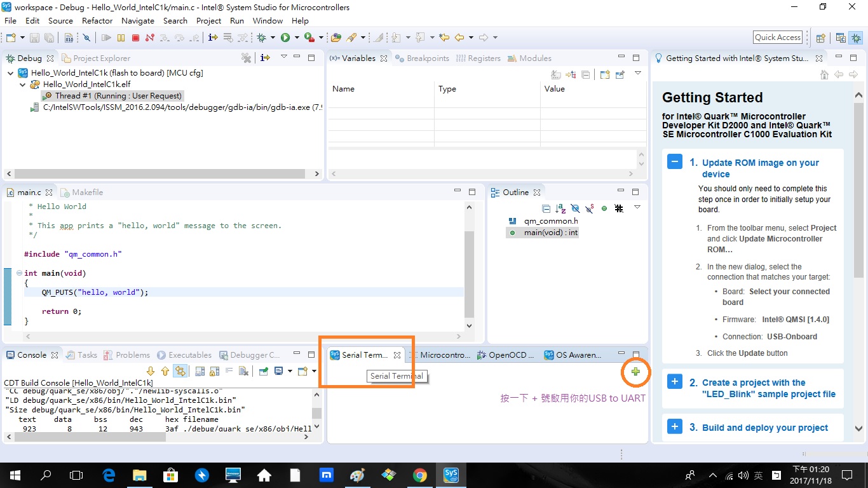The height and width of the screenshot is (488, 868).
Task: Toggle the highlighted Console toolbar button
Action: [180, 371]
